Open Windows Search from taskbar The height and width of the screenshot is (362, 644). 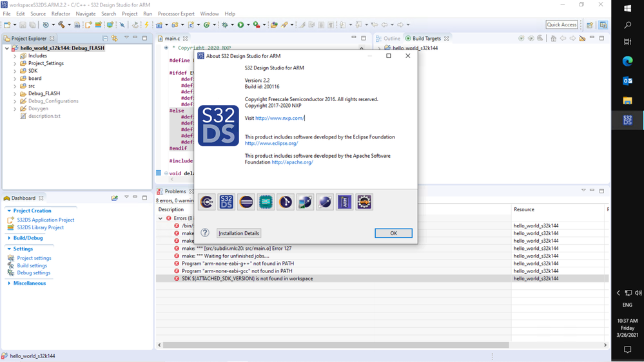627,26
